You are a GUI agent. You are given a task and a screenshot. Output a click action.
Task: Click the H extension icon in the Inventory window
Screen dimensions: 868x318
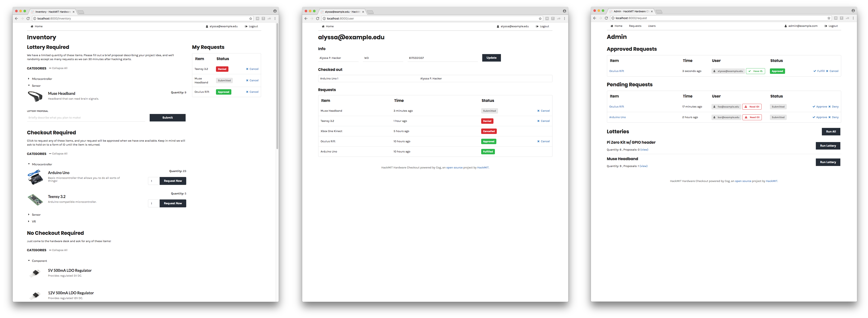(x=258, y=19)
